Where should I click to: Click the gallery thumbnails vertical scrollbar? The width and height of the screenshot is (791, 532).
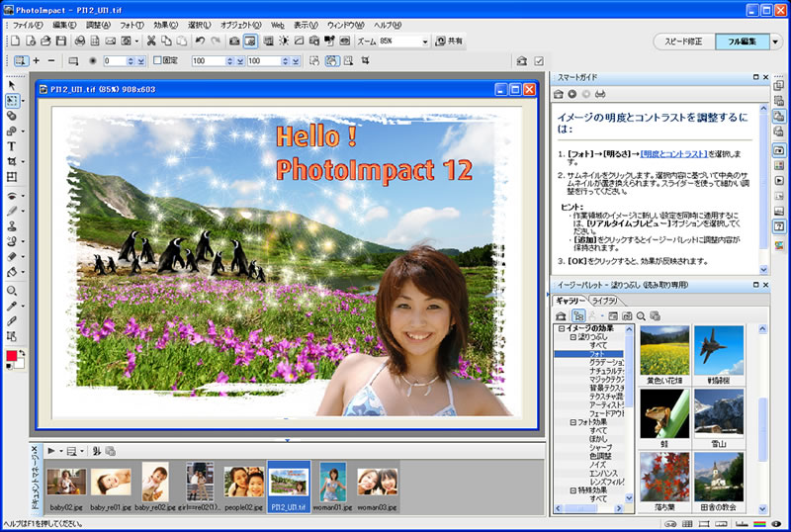(x=762, y=419)
